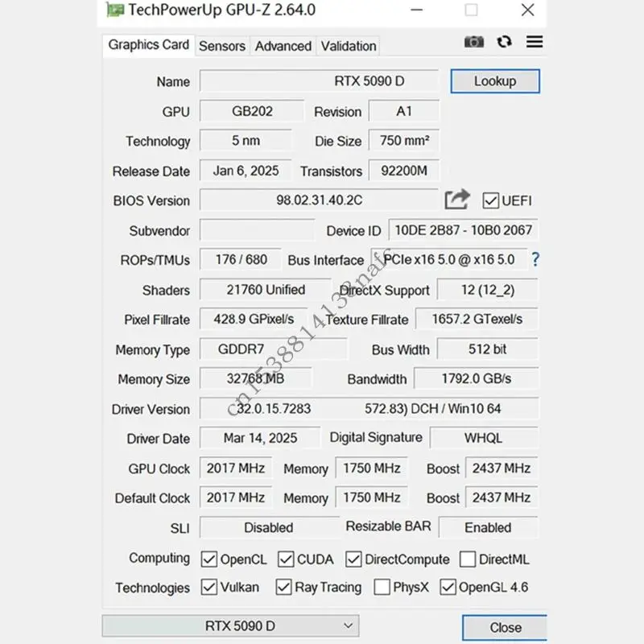Toggle the Ray Tracing checkbox
The width and height of the screenshot is (644, 644).
pyautogui.click(x=284, y=587)
